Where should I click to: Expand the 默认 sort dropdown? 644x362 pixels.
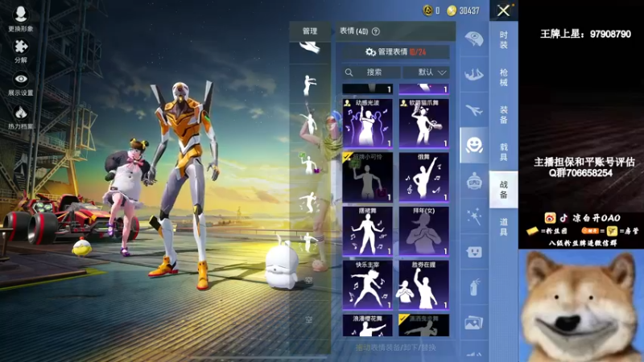(x=427, y=72)
